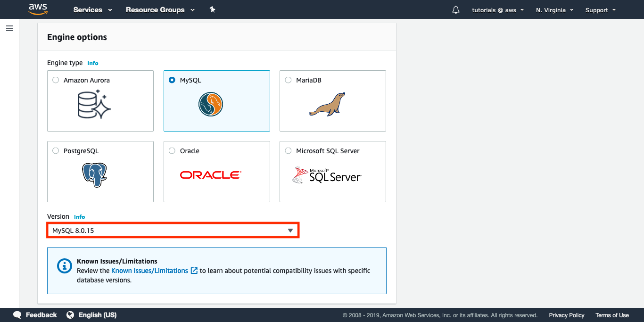Select the MariaDB radio button

coord(288,80)
